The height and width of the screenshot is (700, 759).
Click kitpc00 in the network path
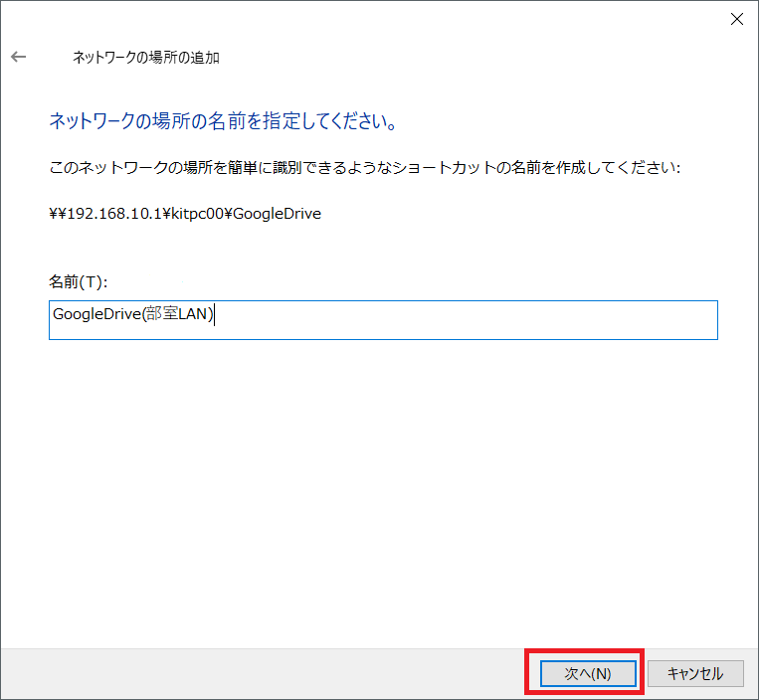point(195,214)
